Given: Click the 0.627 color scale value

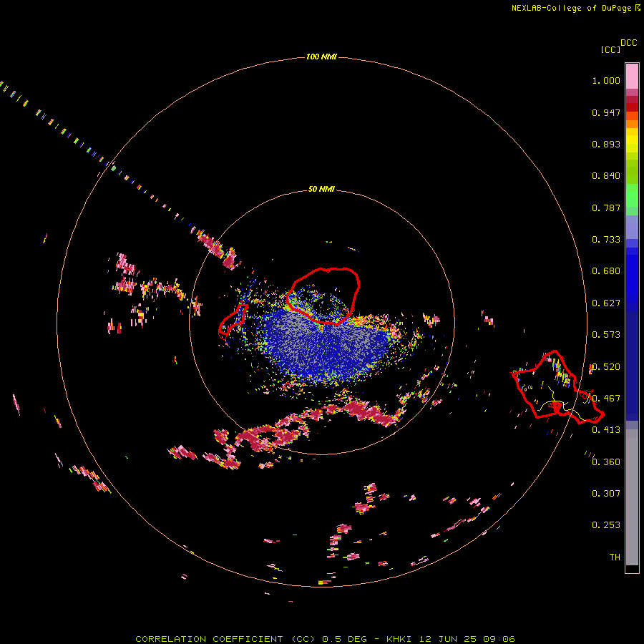Looking at the screenshot, I should point(606,303).
